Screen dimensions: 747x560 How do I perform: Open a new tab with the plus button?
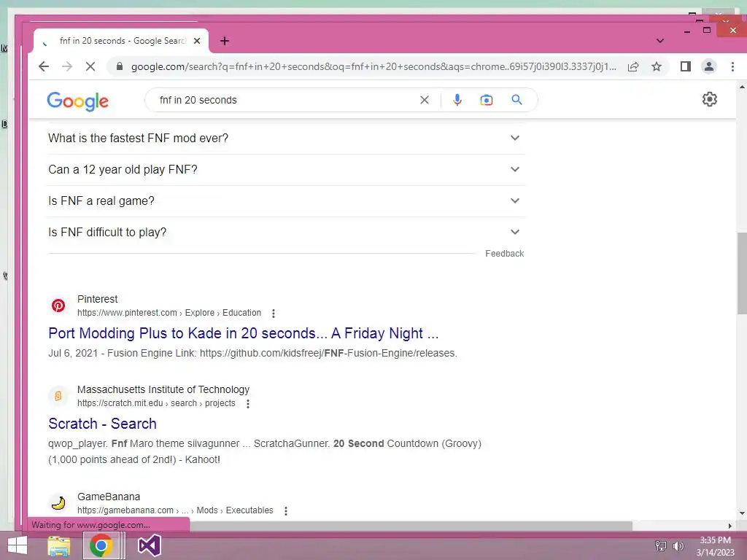pyautogui.click(x=225, y=41)
